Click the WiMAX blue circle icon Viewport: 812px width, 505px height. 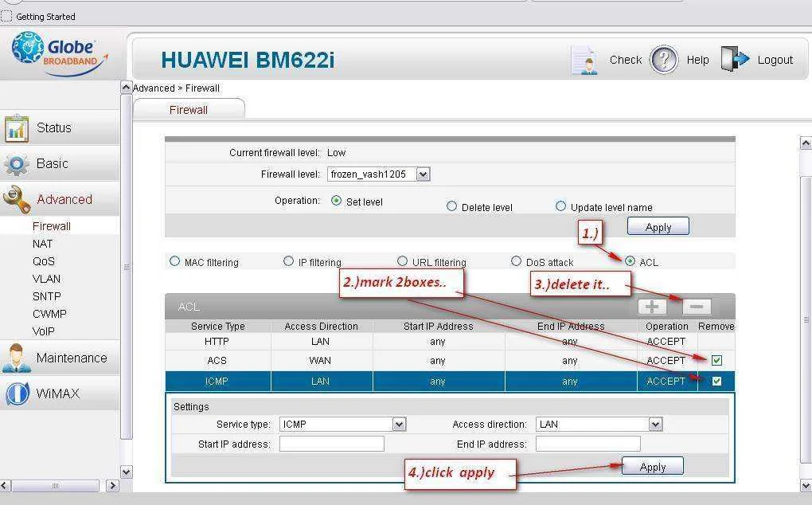point(18,393)
